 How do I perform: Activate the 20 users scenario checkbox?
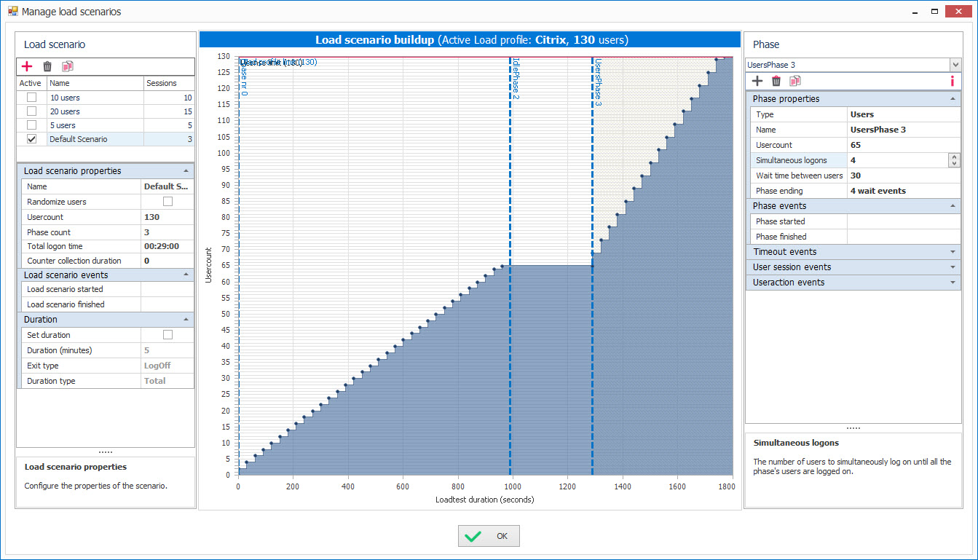point(30,111)
